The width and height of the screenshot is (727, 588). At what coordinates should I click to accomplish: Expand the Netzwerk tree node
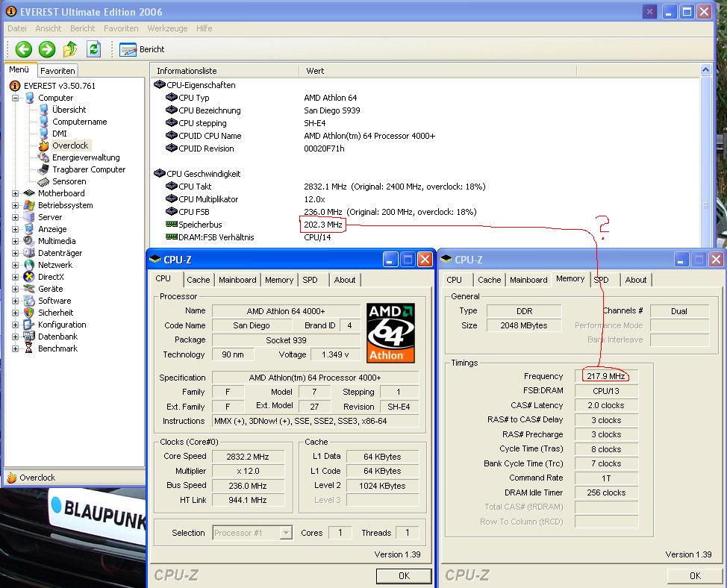click(x=15, y=265)
